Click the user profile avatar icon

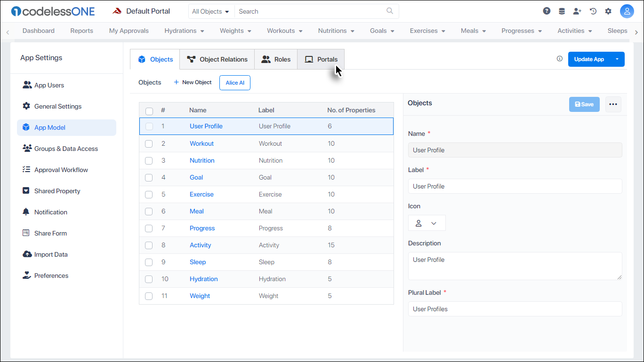pos(627,11)
